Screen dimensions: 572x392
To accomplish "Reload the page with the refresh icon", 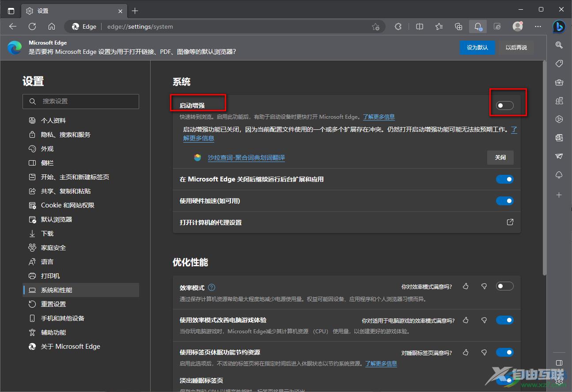I will pyautogui.click(x=32, y=26).
